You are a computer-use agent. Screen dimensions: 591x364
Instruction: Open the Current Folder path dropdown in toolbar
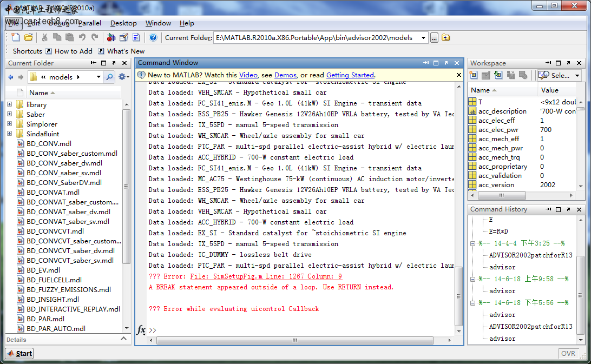[423, 38]
